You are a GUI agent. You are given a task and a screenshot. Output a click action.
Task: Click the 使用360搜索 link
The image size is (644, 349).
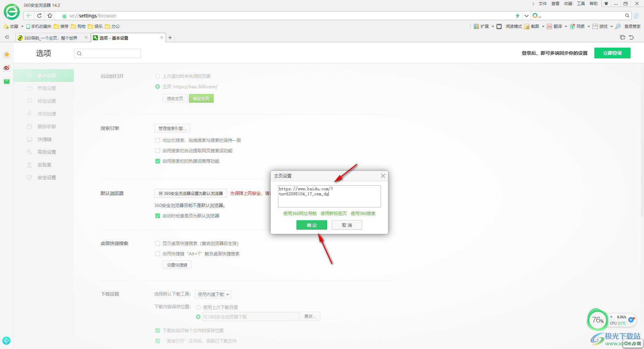coord(363,213)
